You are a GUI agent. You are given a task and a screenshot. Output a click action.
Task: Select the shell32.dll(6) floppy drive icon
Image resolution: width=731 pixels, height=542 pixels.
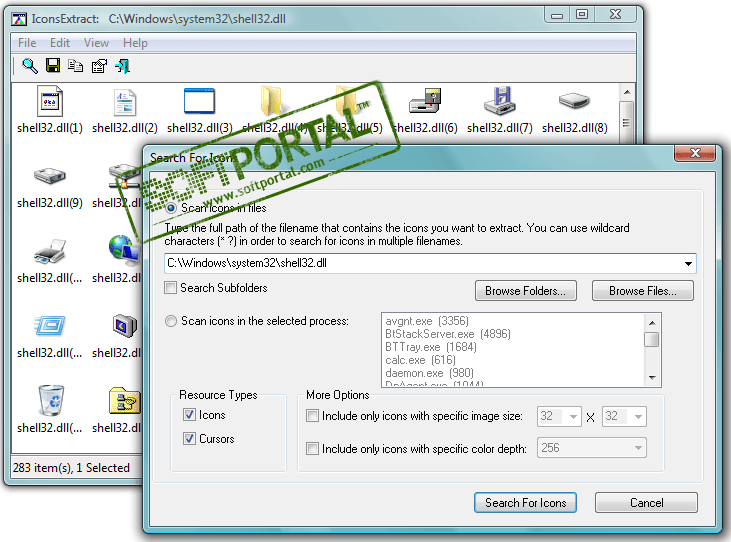[425, 101]
